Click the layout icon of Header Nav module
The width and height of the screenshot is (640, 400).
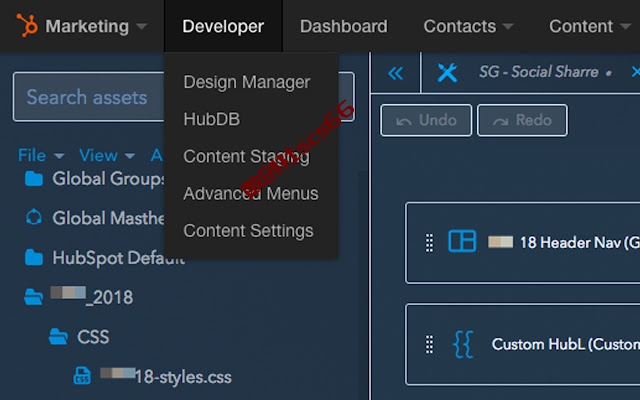point(462,241)
